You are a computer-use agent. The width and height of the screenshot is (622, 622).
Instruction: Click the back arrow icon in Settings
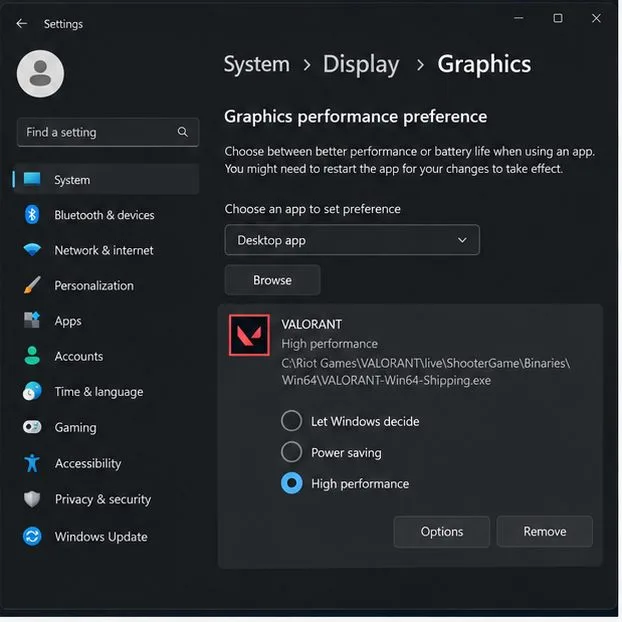point(22,24)
